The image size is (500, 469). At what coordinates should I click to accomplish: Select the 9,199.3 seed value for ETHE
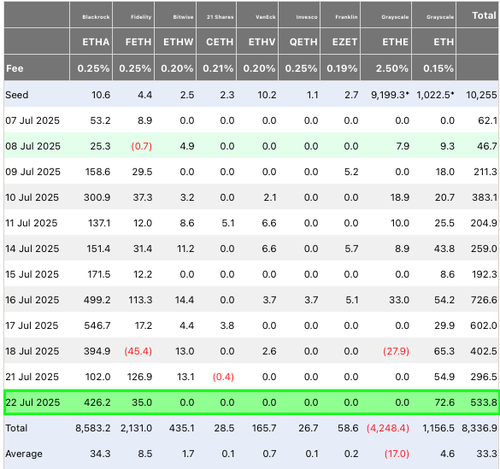(390, 95)
